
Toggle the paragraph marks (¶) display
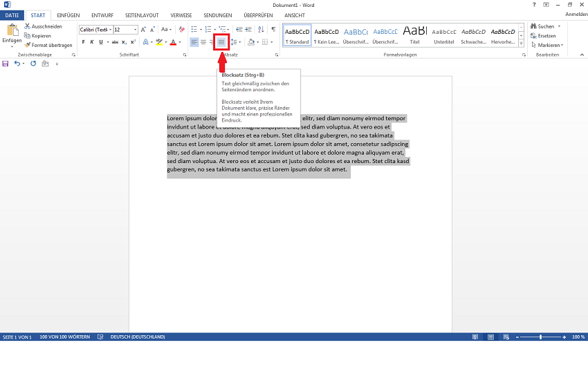(274, 29)
